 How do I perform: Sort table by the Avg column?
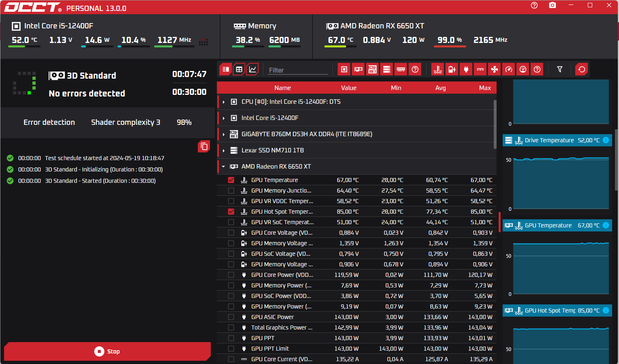(441, 88)
